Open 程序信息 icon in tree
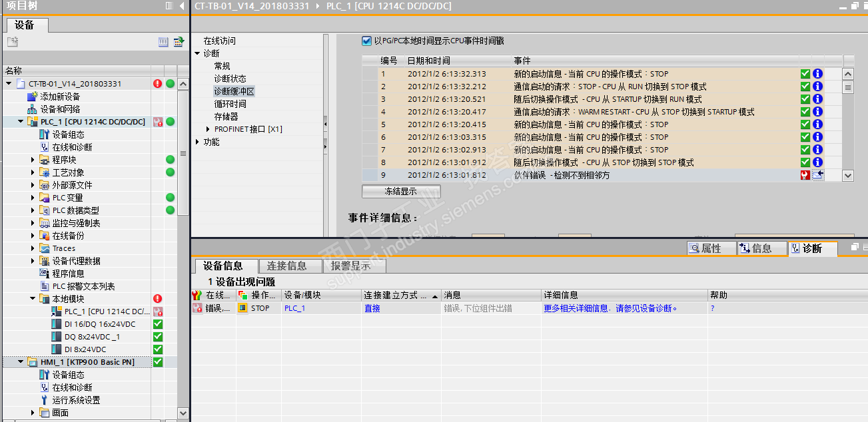The image size is (868, 422). (x=44, y=274)
